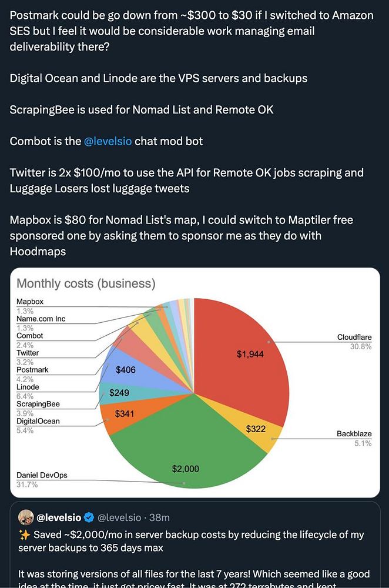
Task: Click the sparkles emoji in quoted tweet
Action: pyautogui.click(x=24, y=534)
